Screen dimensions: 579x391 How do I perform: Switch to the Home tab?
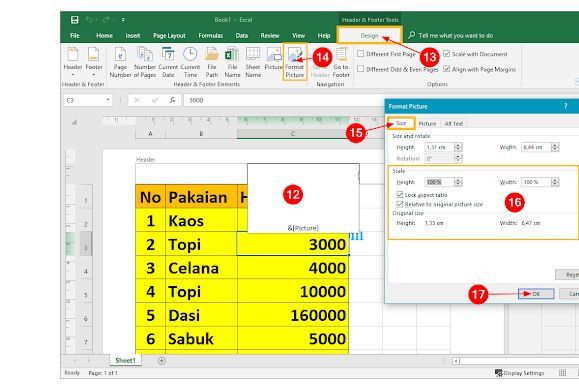105,35
